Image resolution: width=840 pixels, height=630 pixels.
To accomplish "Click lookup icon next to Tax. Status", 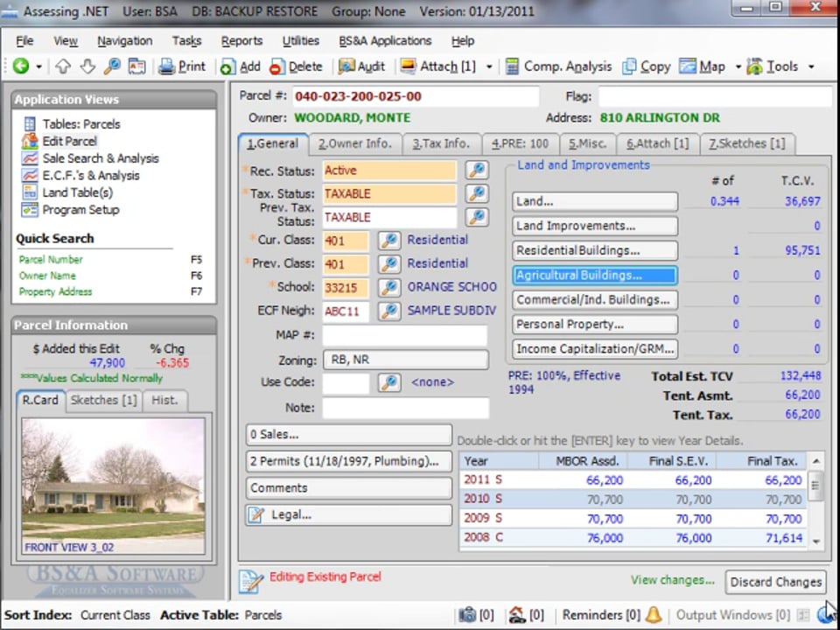I will 477,193.
